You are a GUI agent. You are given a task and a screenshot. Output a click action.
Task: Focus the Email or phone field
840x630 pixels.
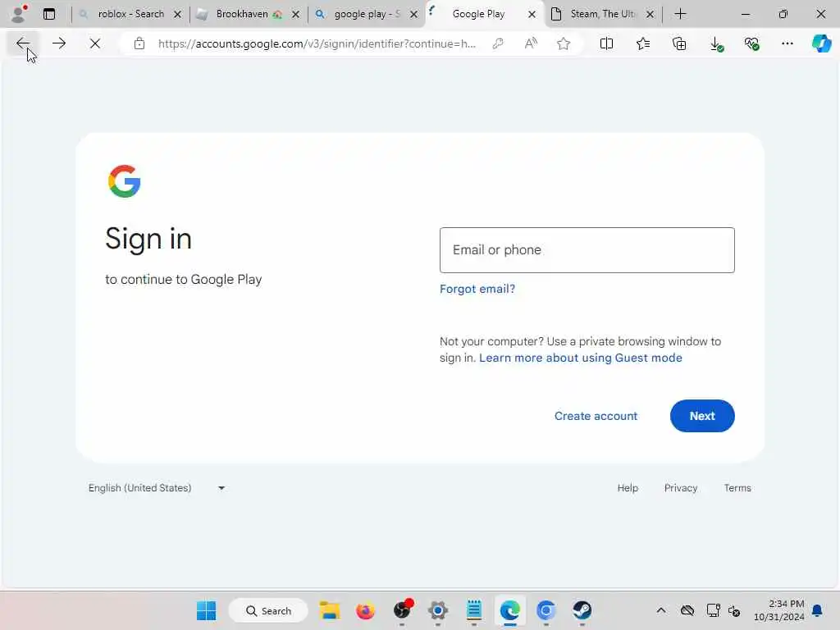587,250
